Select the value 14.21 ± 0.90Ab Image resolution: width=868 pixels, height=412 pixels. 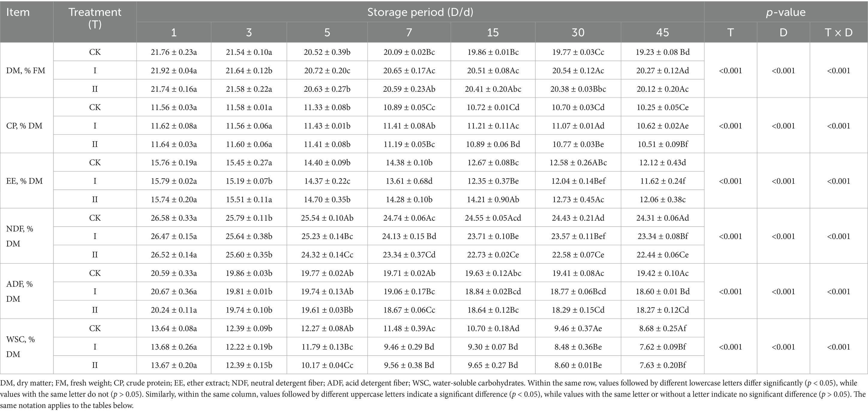492,200
